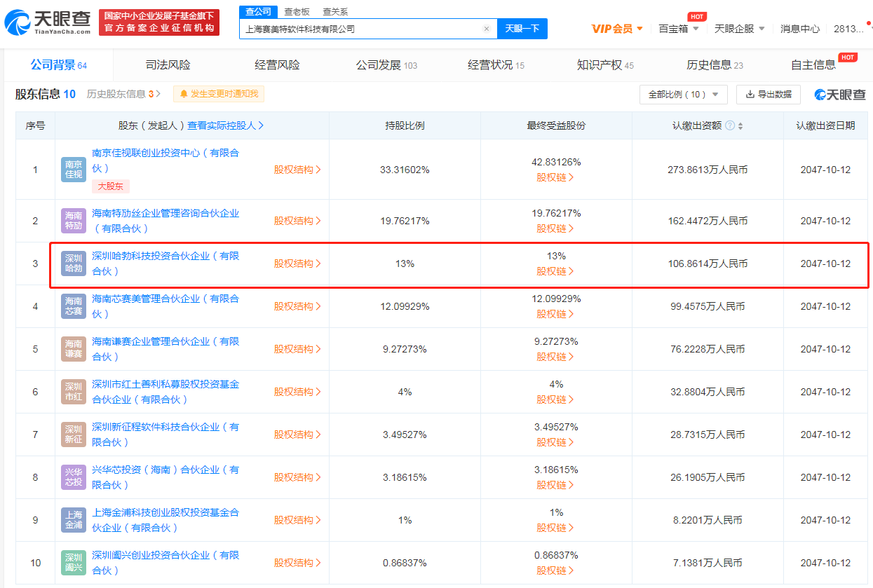The width and height of the screenshot is (873, 588).
Task: Click the 海南芯赛 shareholder logo
Action: 73,306
